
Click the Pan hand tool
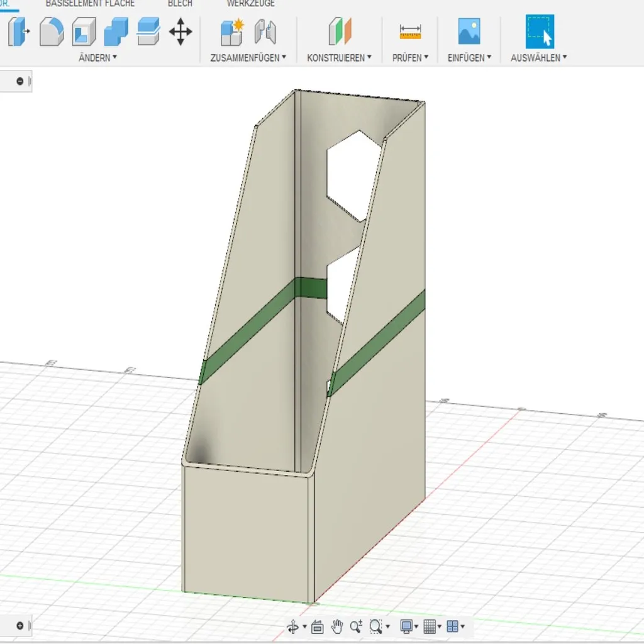[x=337, y=626]
